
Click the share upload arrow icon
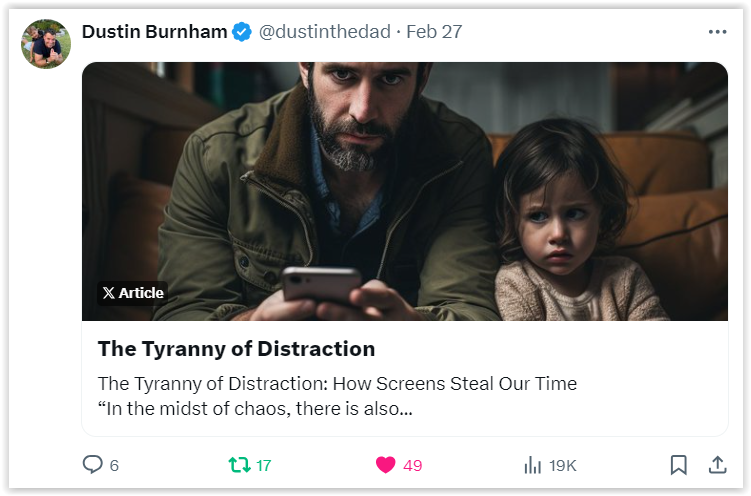[x=717, y=464]
